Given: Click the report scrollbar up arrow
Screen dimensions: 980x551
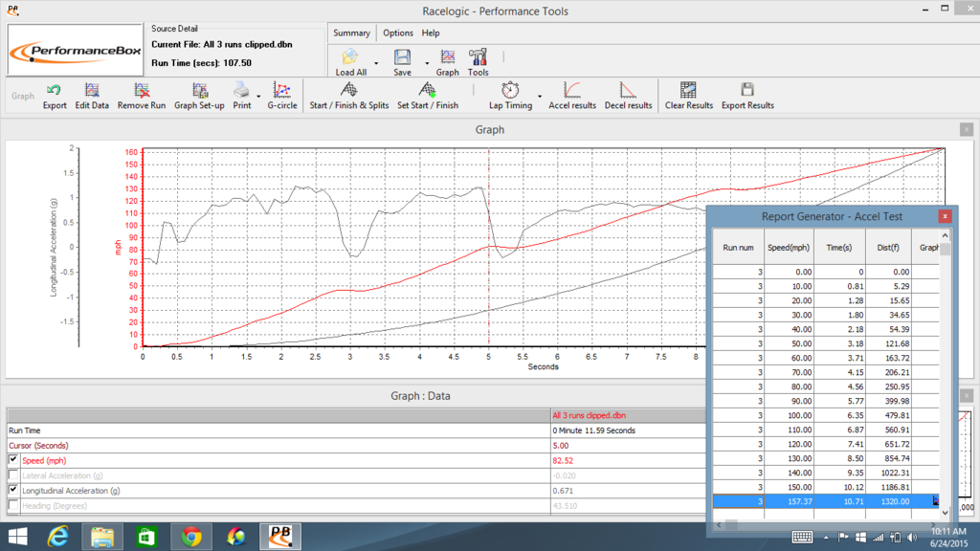Looking at the screenshot, I should 945,235.
